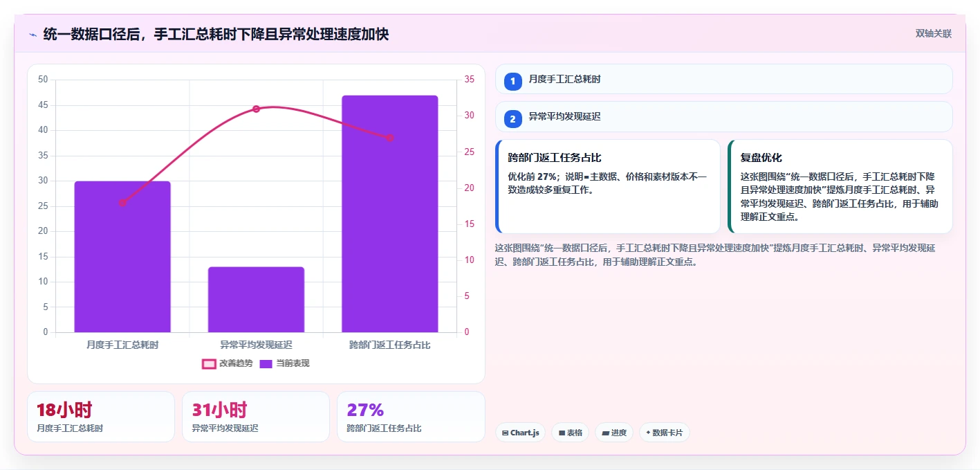The image size is (980, 470).
Task: Click the Chart.js tag
Action: (x=520, y=433)
